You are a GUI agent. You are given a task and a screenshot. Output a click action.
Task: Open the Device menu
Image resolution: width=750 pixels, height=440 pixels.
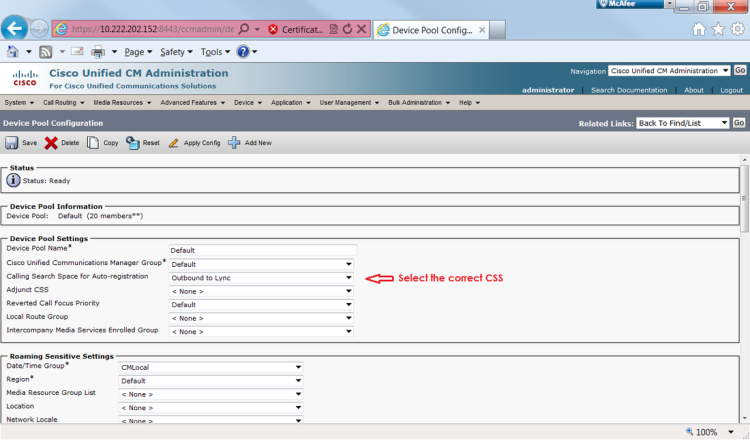pyautogui.click(x=248, y=102)
